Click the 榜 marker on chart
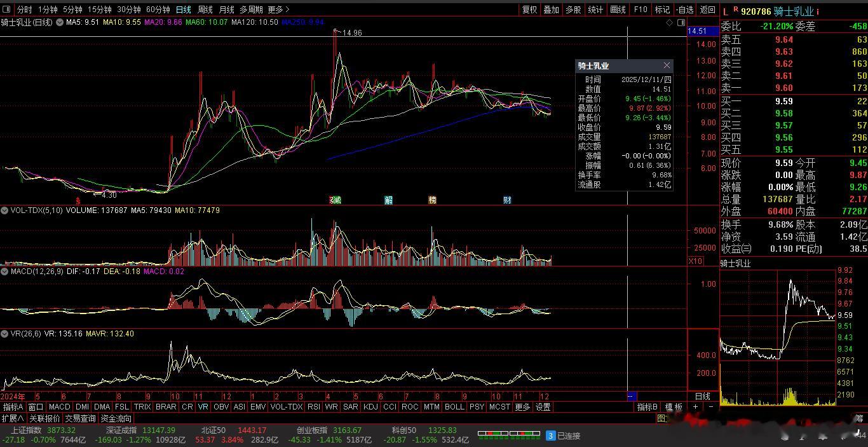 click(x=433, y=200)
